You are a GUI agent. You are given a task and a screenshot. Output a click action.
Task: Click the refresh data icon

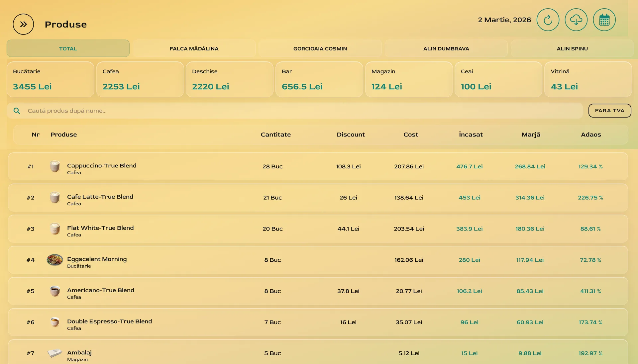point(548,20)
